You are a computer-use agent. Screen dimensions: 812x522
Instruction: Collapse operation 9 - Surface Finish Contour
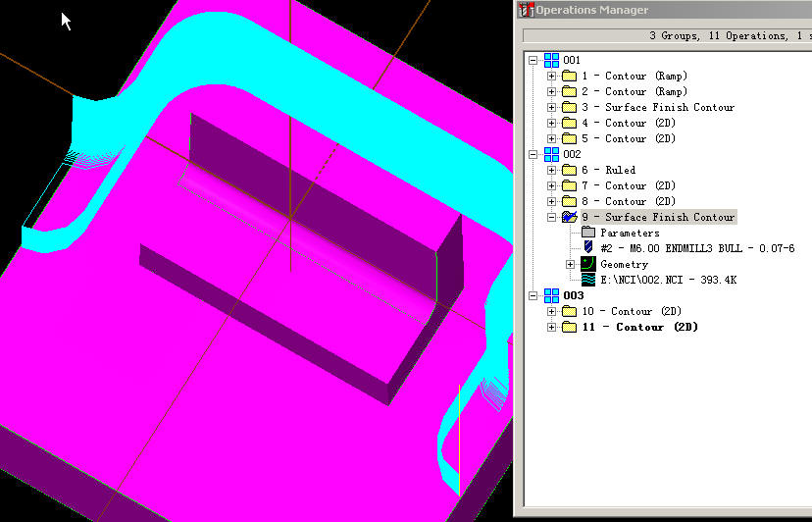coord(551,217)
